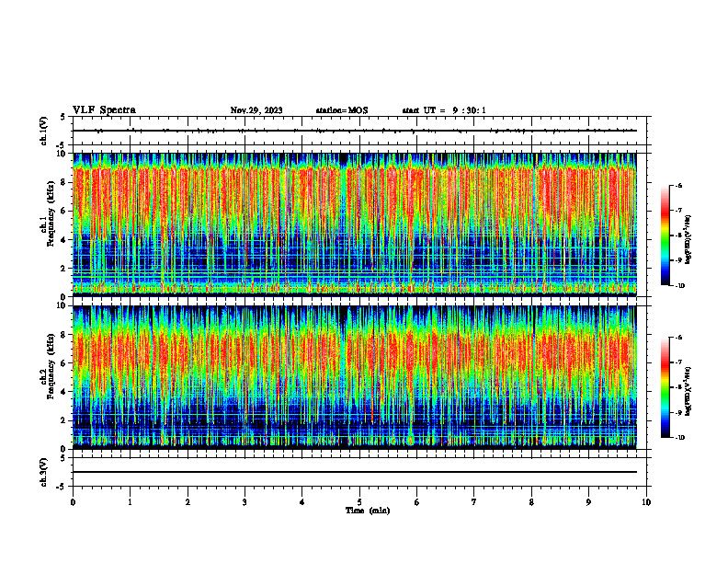Click the ch.2 colorbar unit label
Viewport: 728px width, 563px height.
(x=688, y=391)
